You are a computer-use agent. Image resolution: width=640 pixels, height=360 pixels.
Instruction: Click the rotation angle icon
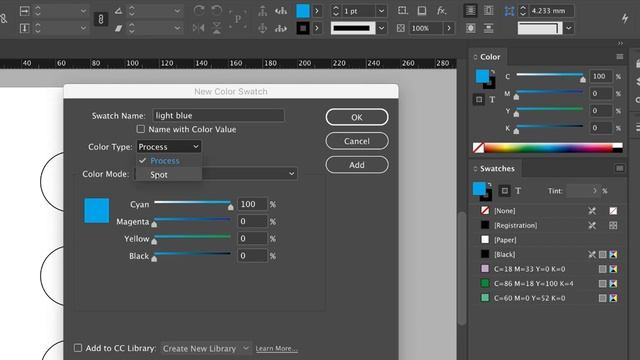tap(118, 11)
